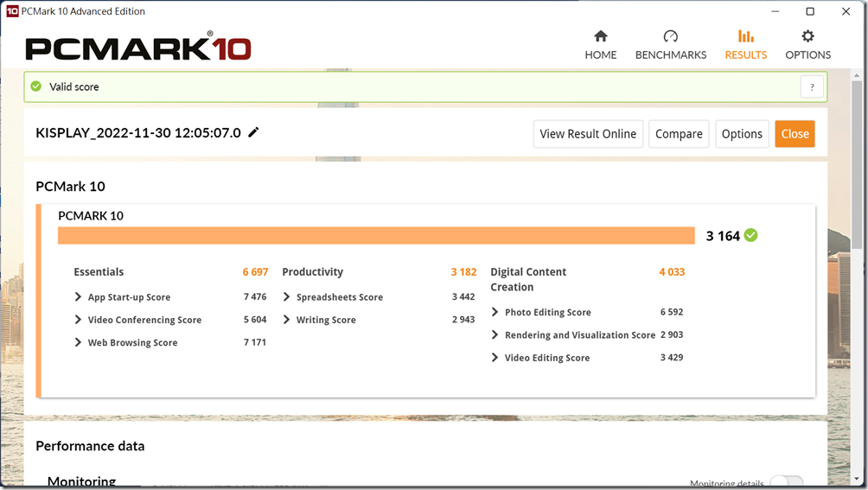Expand Writing Score breakdown
Image resolution: width=868 pixels, height=490 pixels.
286,320
